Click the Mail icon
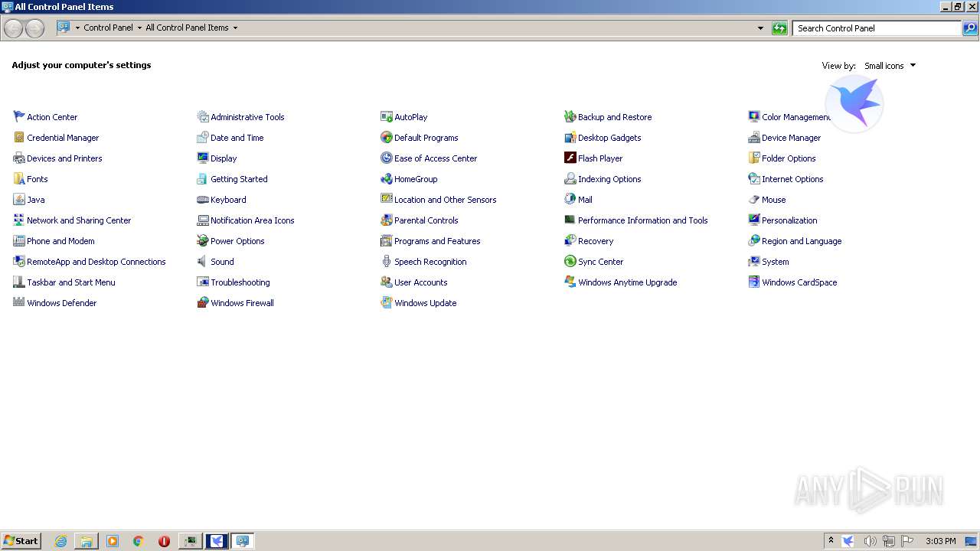The height and width of the screenshot is (551, 980). (x=570, y=200)
